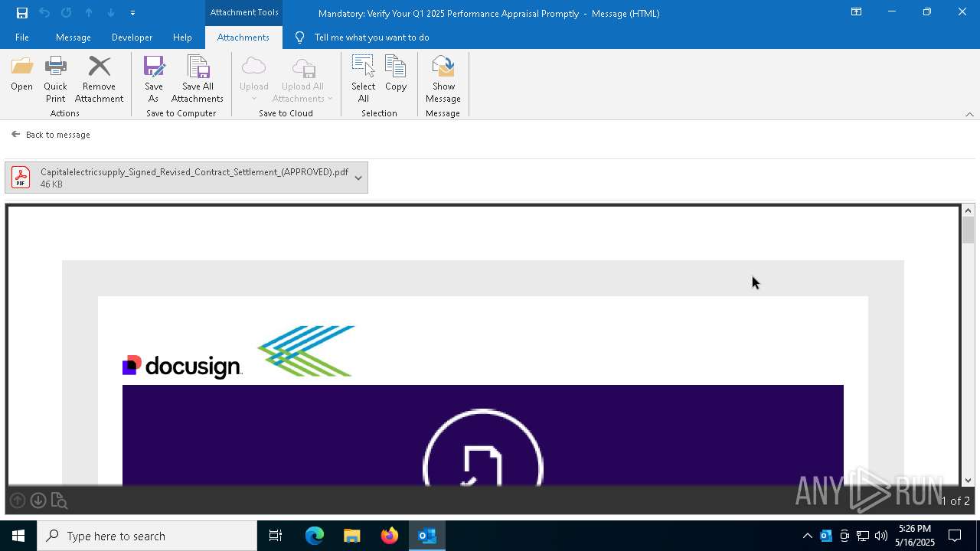Switch to Outlook on the taskbar
The height and width of the screenshot is (551, 980).
pos(427,536)
